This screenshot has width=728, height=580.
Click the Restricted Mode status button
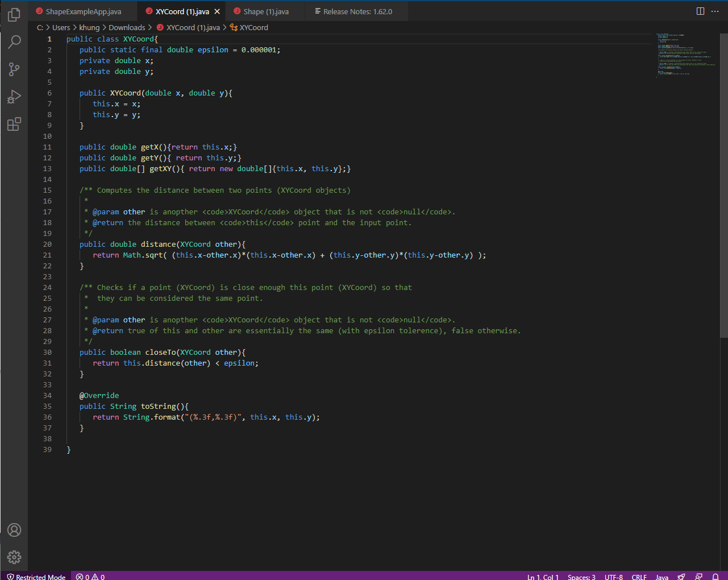(x=36, y=577)
